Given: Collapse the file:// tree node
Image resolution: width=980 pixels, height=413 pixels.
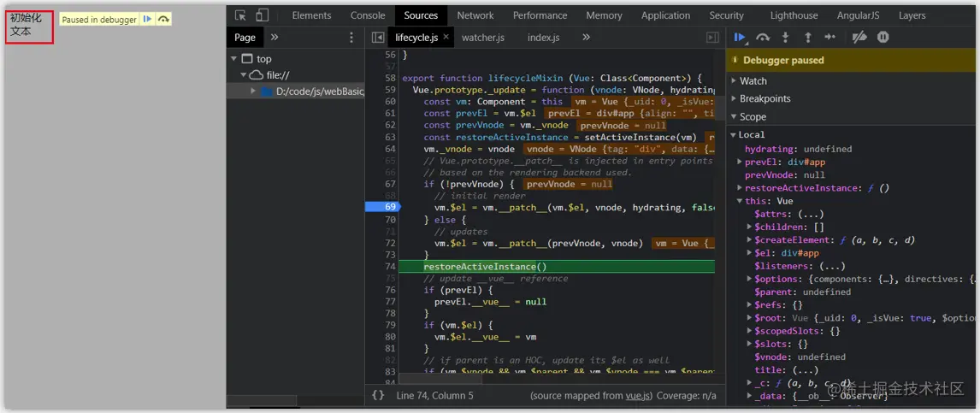Looking at the screenshot, I should [243, 75].
